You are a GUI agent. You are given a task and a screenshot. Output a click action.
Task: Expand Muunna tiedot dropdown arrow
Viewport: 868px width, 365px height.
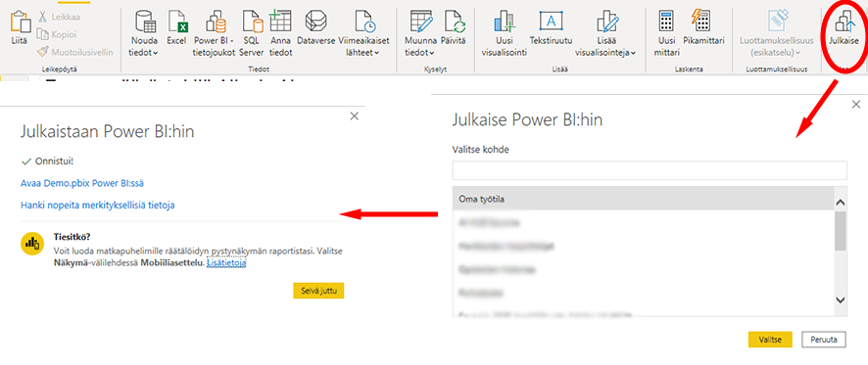click(432, 53)
